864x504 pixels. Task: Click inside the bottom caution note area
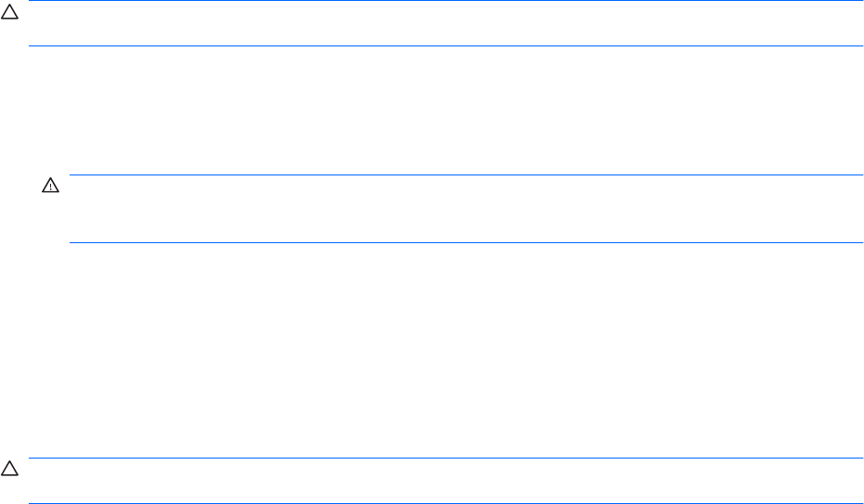click(445, 480)
